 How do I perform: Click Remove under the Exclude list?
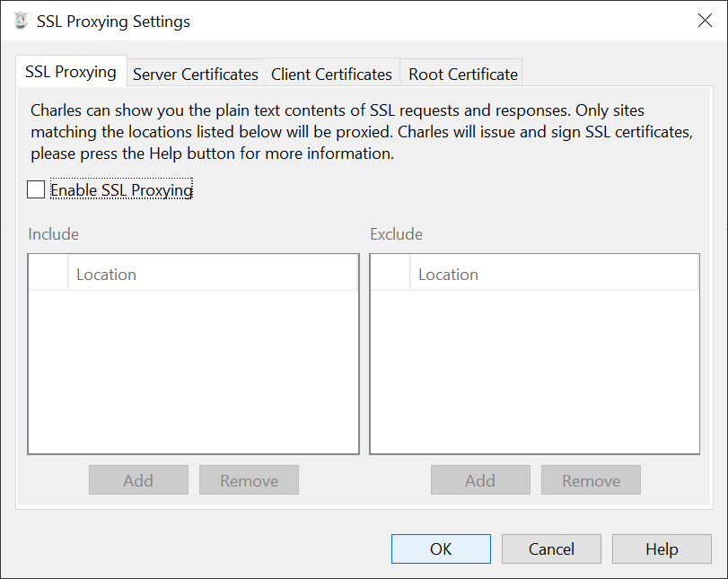pos(591,480)
